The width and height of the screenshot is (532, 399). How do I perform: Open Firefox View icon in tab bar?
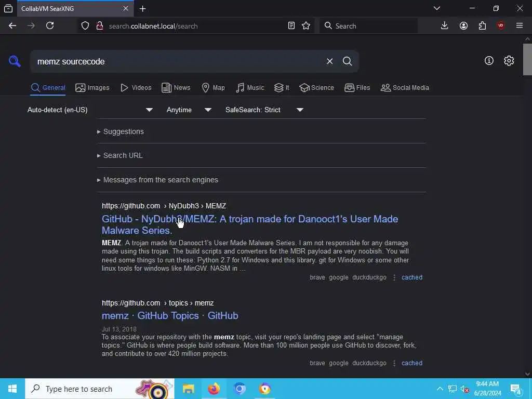pos(8,8)
